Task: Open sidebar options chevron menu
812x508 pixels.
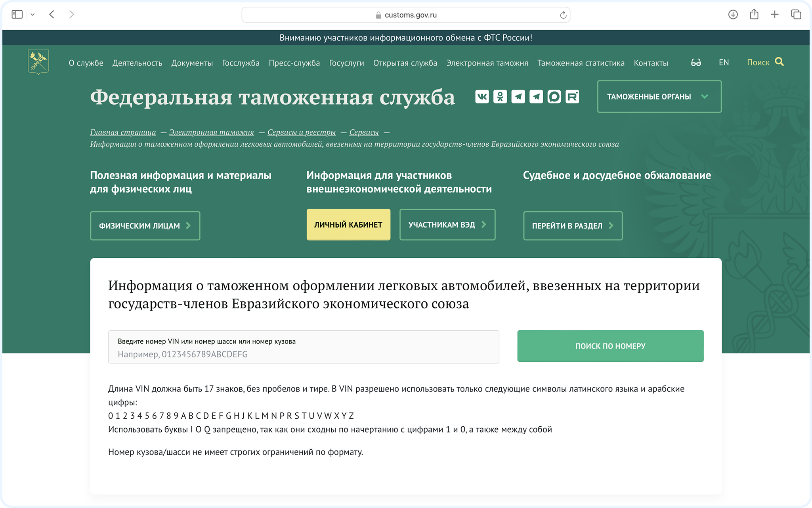Action: (33, 15)
